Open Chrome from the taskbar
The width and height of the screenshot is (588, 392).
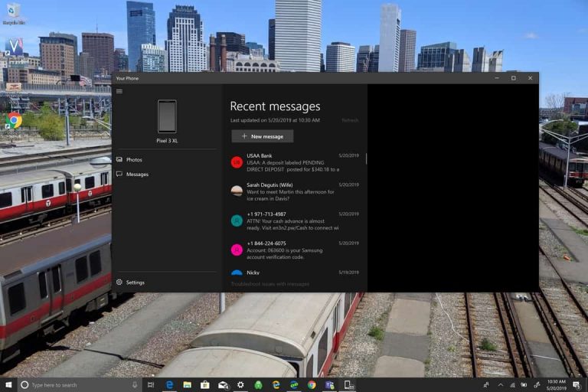click(312, 385)
